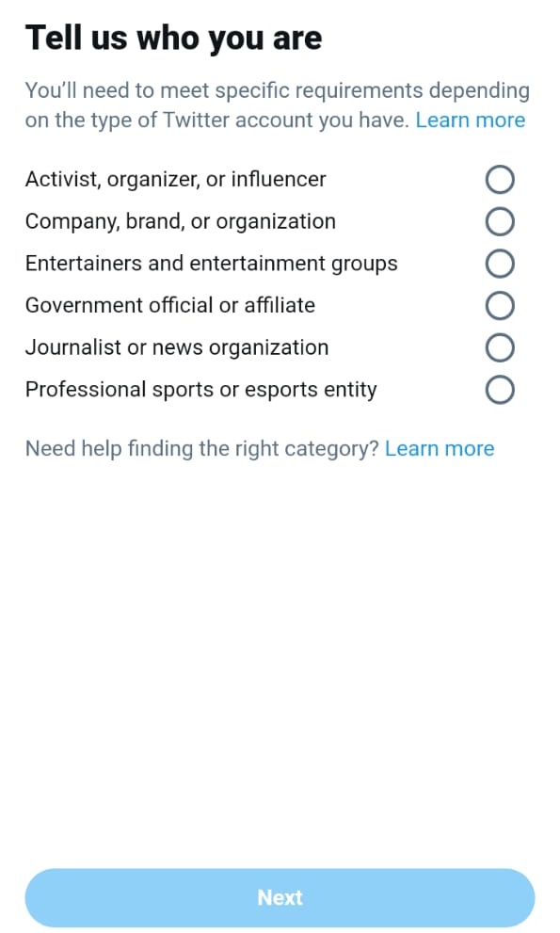Viewport: 560px width, 933px height.
Task: Click the 'Entertainers and entertainment groups' label text
Action: [211, 264]
